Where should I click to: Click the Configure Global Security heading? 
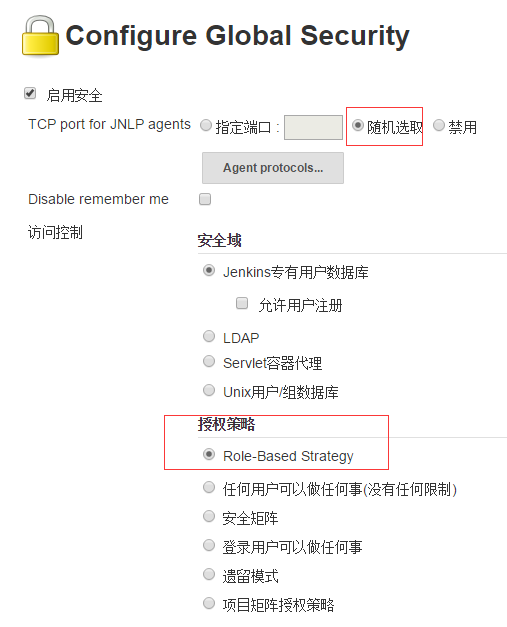point(238,36)
